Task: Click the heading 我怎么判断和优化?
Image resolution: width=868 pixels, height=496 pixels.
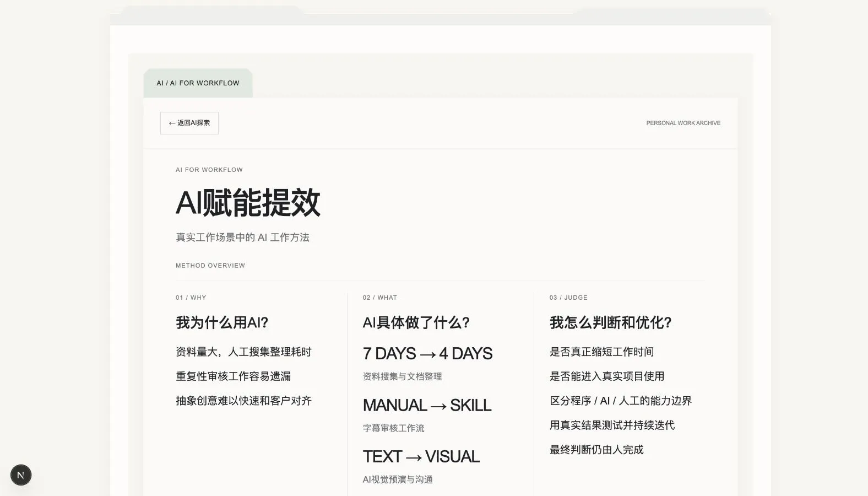Action: 610,322
